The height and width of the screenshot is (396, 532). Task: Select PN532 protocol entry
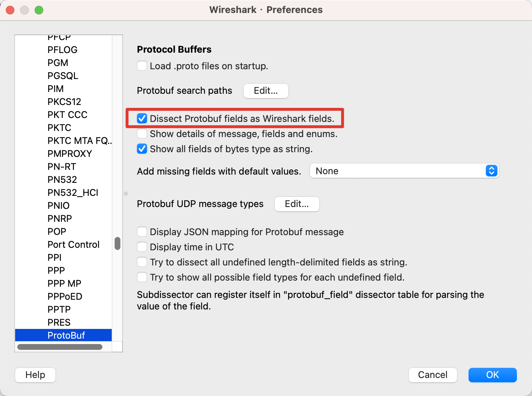(63, 180)
